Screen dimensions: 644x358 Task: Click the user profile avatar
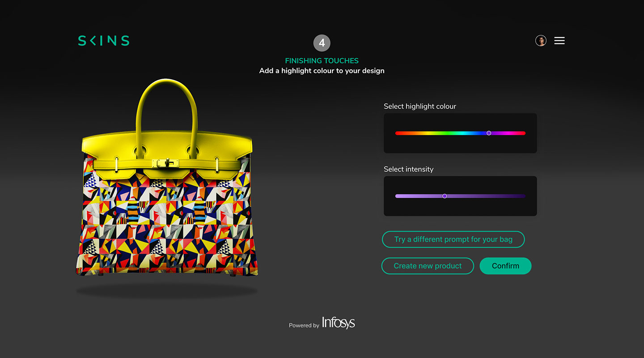tap(541, 41)
